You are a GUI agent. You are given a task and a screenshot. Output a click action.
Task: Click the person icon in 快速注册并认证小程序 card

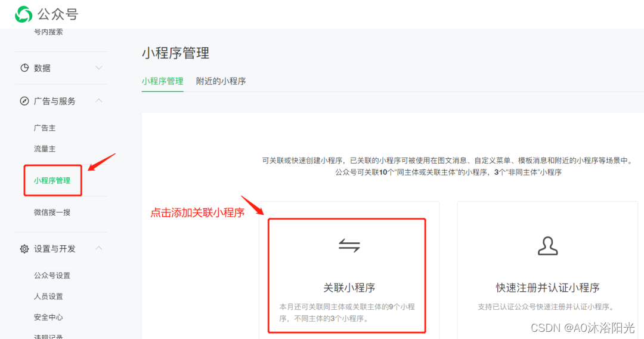[547, 246]
